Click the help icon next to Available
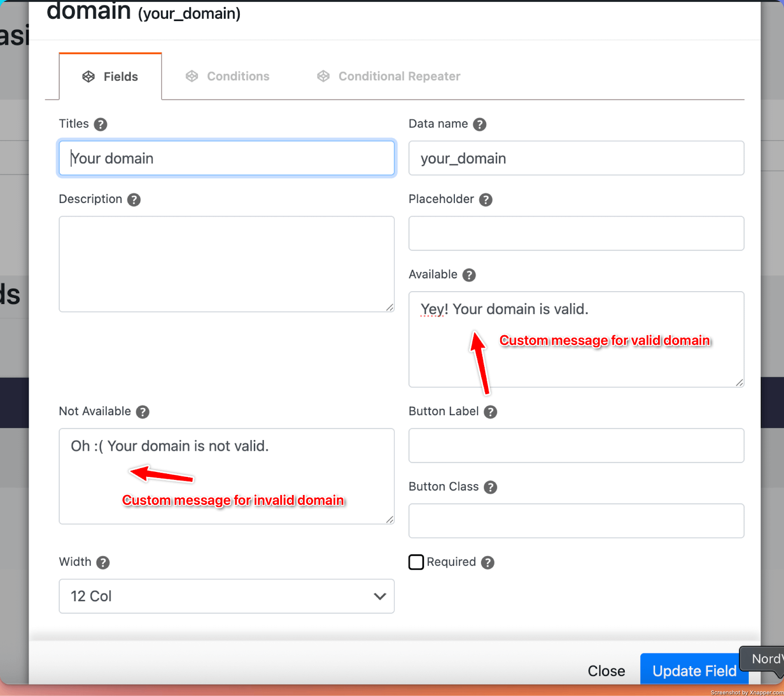The height and width of the screenshot is (696, 784). coord(469,275)
